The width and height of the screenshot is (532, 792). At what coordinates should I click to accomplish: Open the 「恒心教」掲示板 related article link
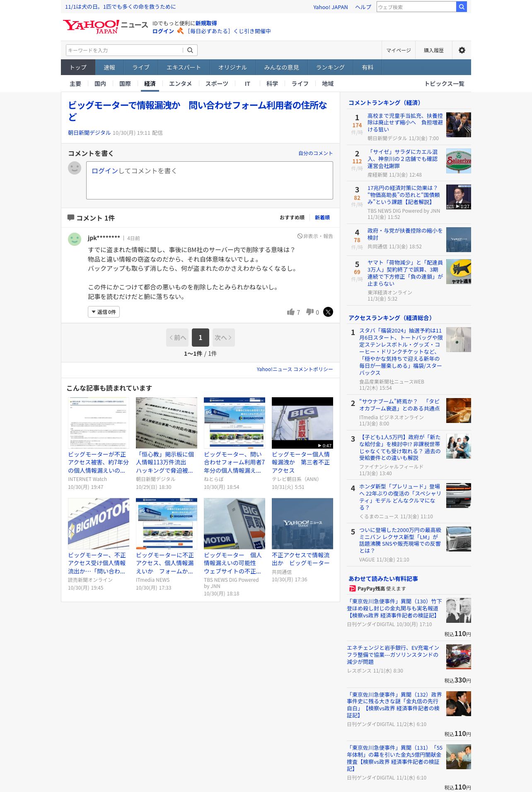tap(165, 462)
